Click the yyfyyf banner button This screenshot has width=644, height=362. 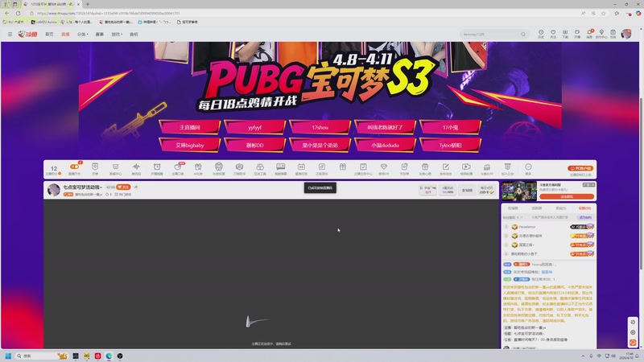[254, 127]
